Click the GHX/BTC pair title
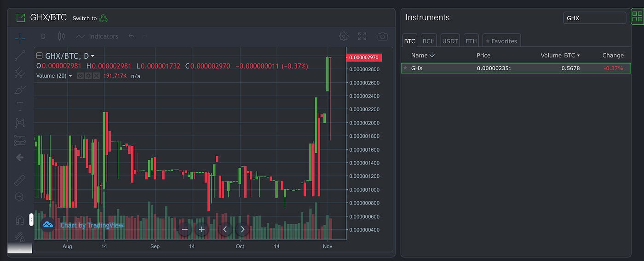The width and height of the screenshot is (644, 261). pos(48,17)
